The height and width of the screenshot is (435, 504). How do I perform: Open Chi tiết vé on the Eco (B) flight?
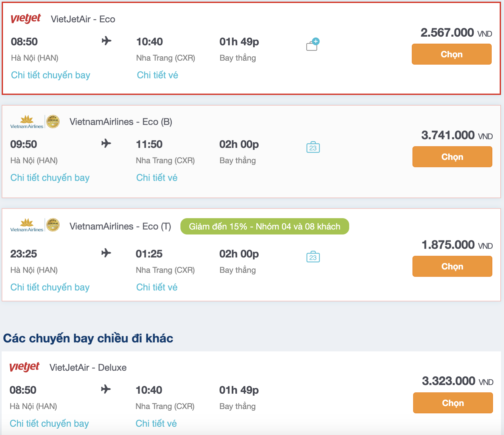[157, 177]
